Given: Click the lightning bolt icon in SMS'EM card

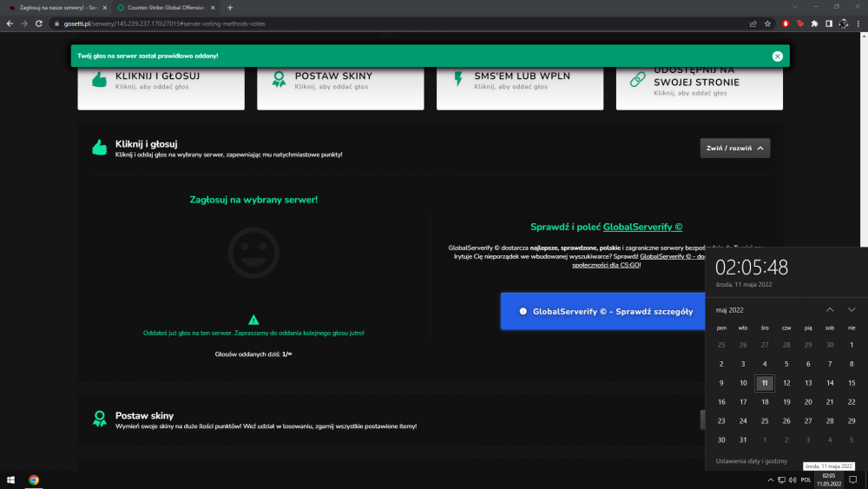Looking at the screenshot, I should tap(458, 79).
